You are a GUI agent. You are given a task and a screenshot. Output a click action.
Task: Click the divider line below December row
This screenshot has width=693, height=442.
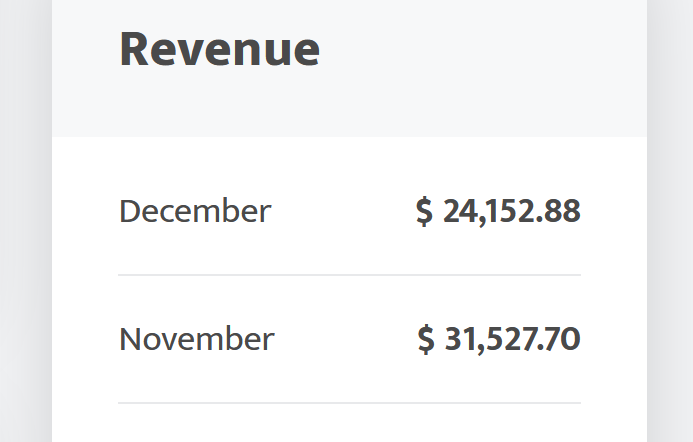click(349, 275)
